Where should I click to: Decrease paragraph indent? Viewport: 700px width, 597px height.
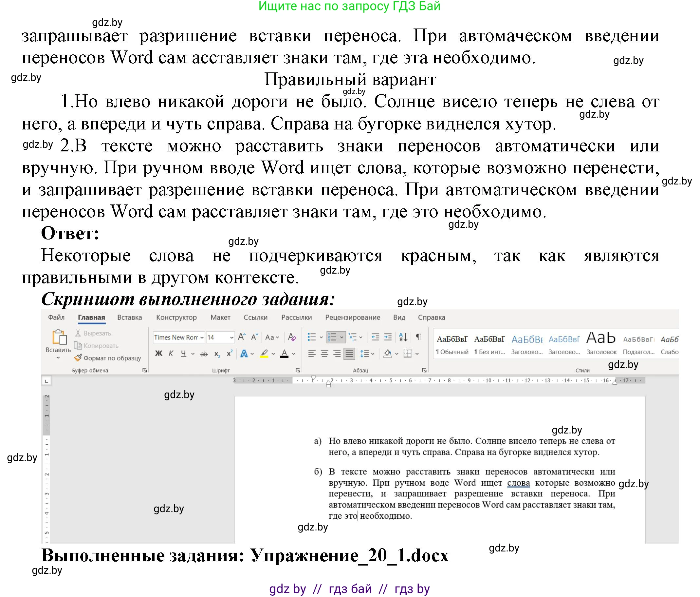[x=375, y=337]
